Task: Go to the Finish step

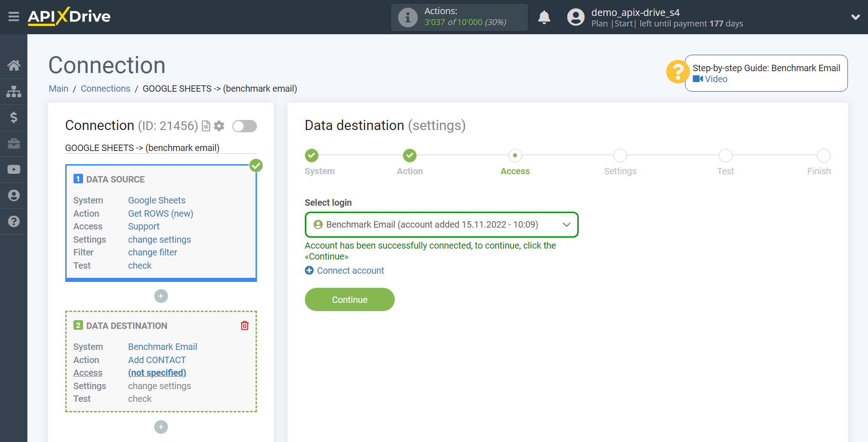Action: pos(824,156)
